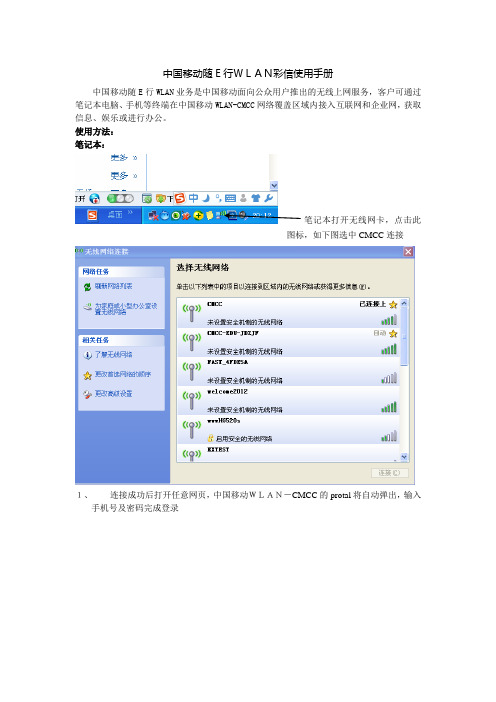
Task: Click the network list scroll down arrow
Action: click(404, 457)
